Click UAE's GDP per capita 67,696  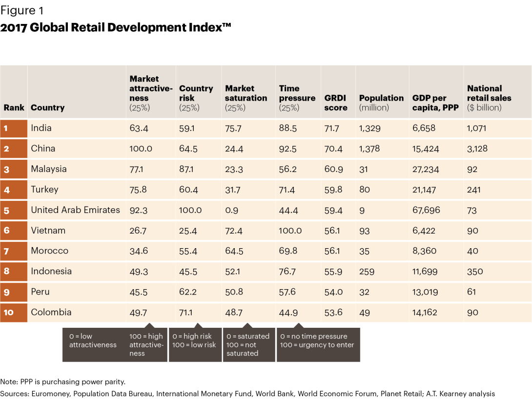point(426,210)
